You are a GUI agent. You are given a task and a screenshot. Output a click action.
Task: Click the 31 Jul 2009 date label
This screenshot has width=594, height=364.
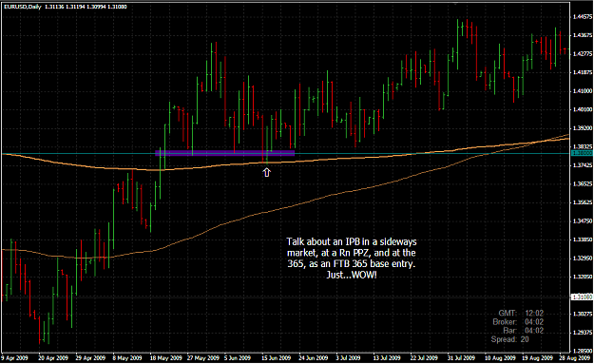click(461, 358)
